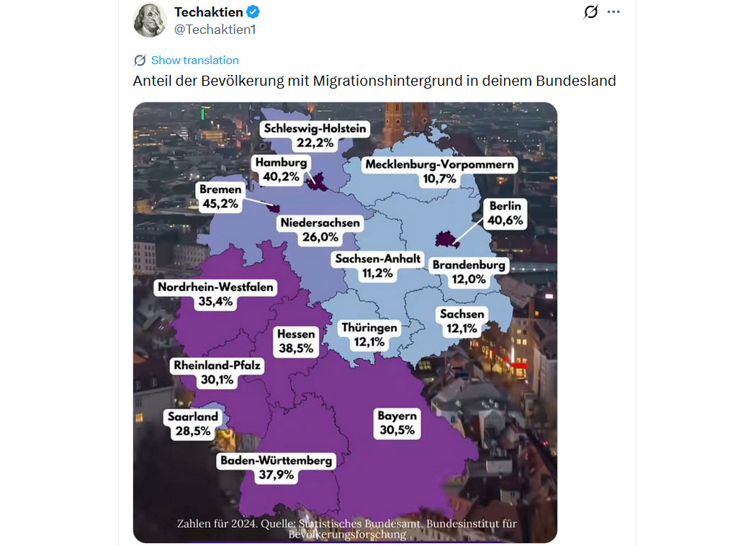Image resolution: width=756 pixels, height=546 pixels.
Task: Select the Baden-Württemberg 37,9% label
Action: [276, 467]
